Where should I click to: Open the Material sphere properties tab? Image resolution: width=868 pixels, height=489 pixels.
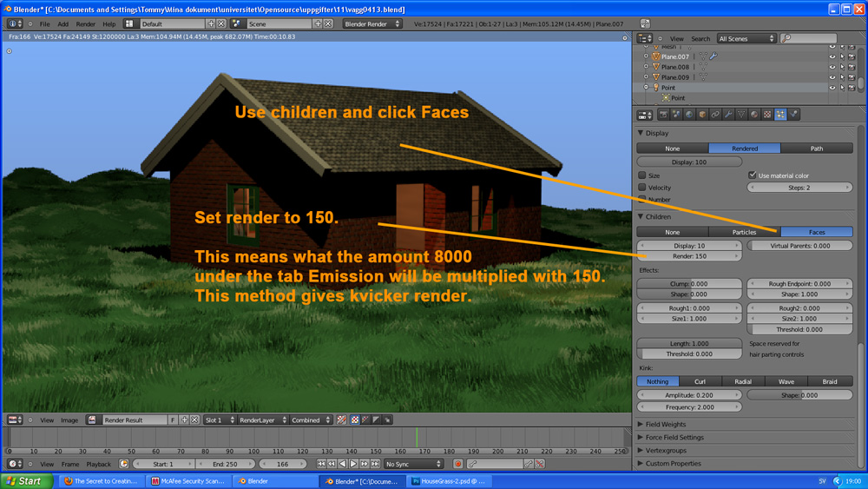pyautogui.click(x=754, y=115)
